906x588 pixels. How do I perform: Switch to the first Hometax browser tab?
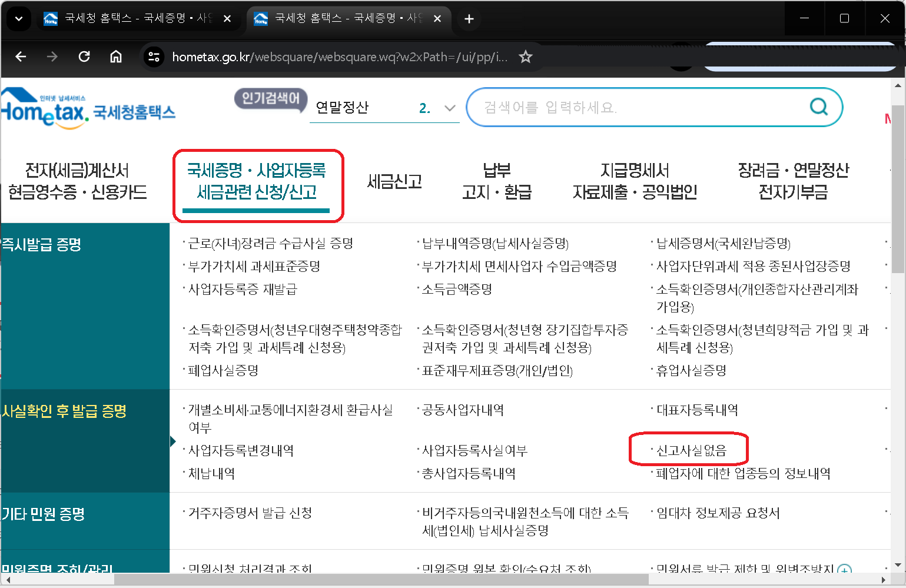(x=138, y=19)
